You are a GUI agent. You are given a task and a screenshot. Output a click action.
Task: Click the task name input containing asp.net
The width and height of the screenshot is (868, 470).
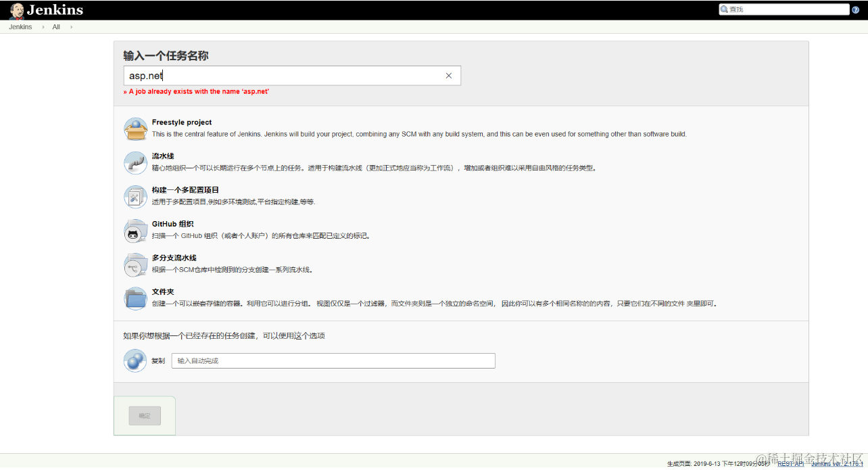tap(292, 76)
